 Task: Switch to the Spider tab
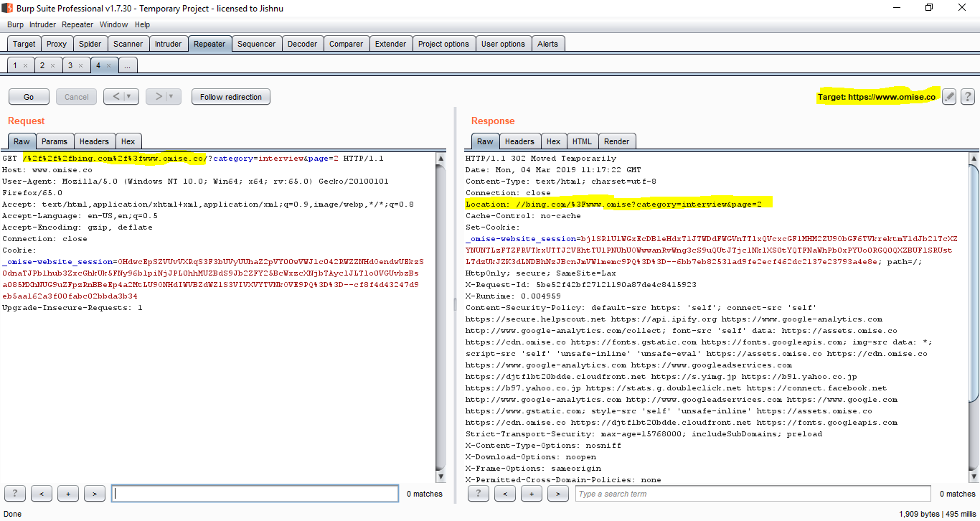[x=90, y=44]
